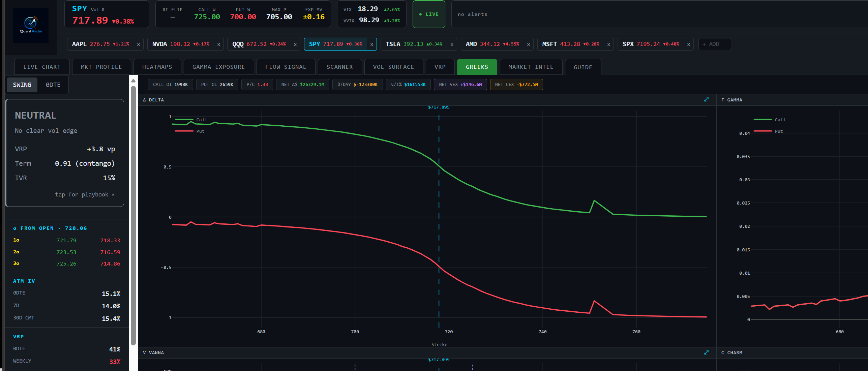868x371 pixels.
Task: Click the VIX 18.29 reading
Action: pyautogui.click(x=371, y=9)
